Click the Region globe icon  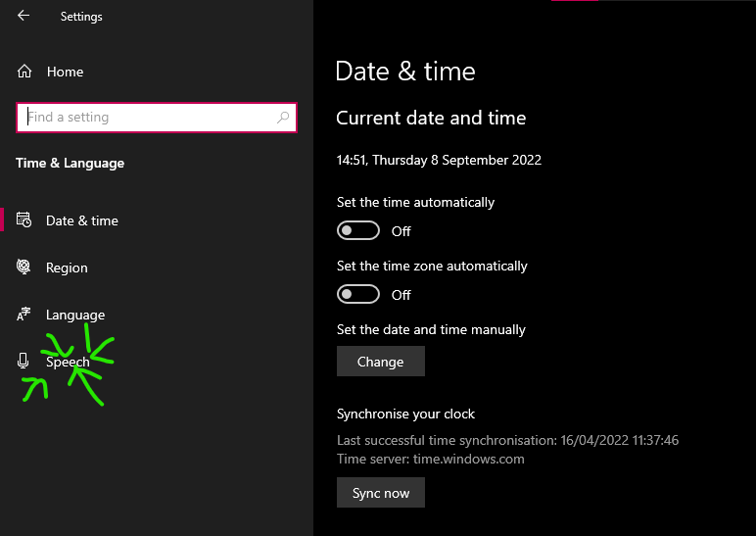[24, 268]
